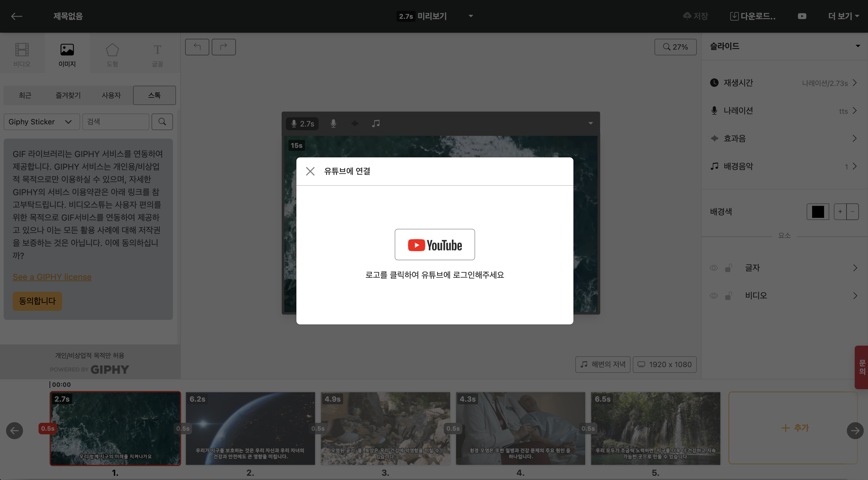This screenshot has width=868, height=480.
Task: Click the microphone icon on the slide toolbar
Action: click(333, 124)
